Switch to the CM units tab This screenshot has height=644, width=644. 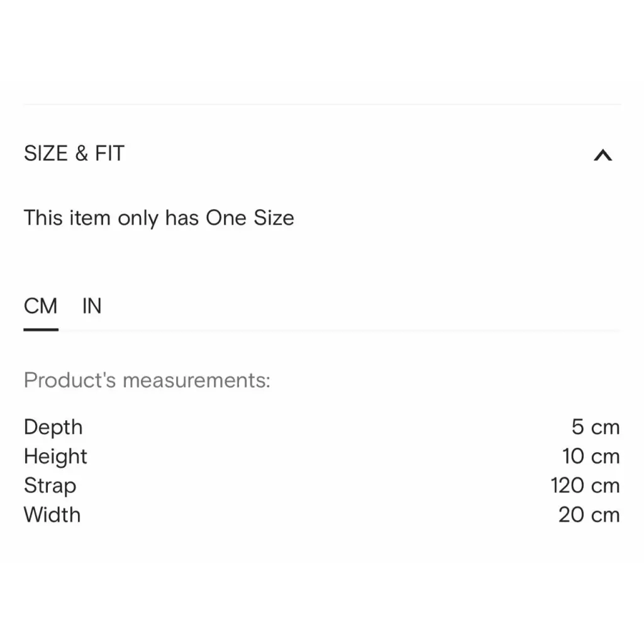[40, 306]
